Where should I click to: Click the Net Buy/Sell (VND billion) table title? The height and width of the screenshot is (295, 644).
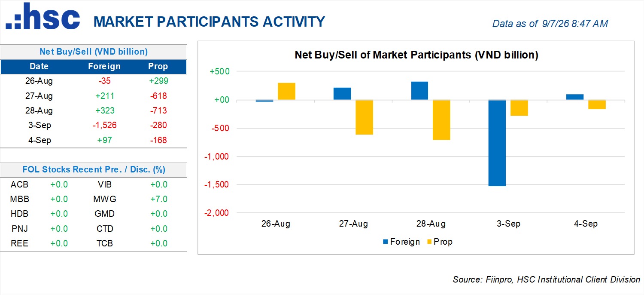tap(94, 52)
